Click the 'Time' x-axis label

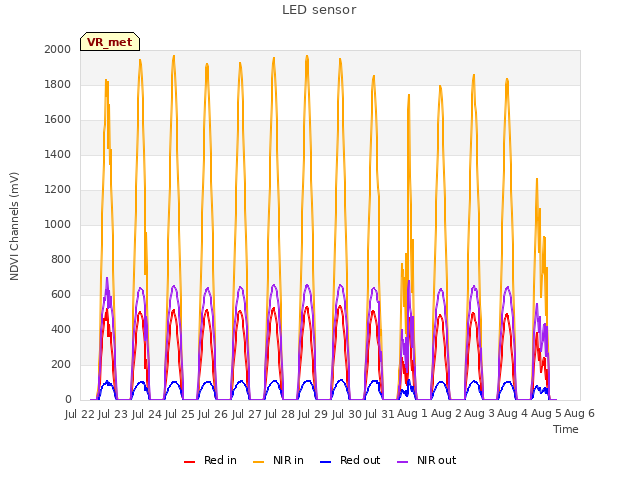click(x=566, y=429)
